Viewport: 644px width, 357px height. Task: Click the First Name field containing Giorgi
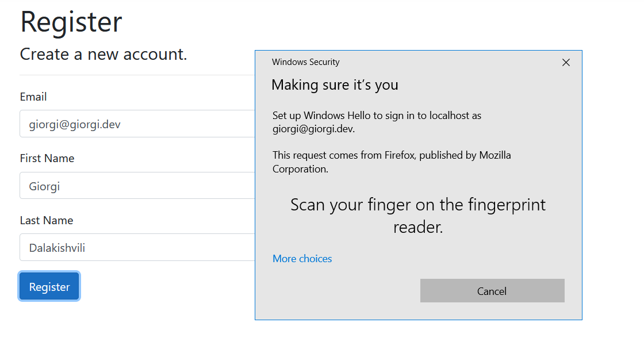pos(137,186)
